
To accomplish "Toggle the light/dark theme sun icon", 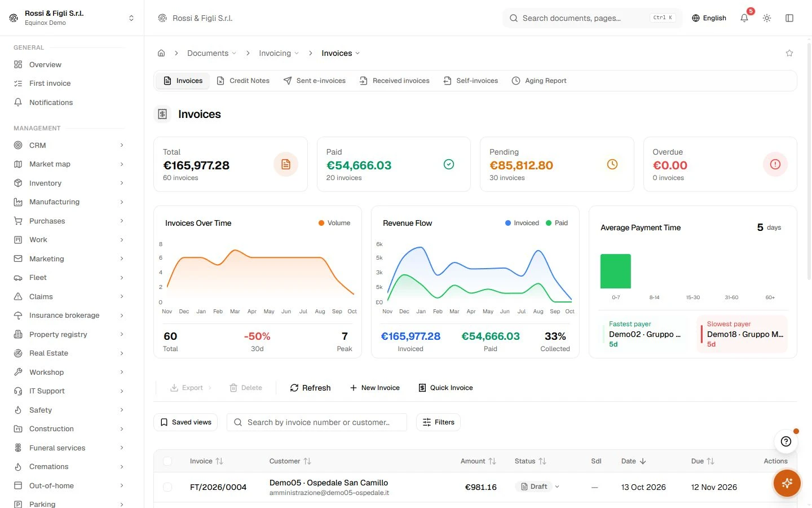I will pyautogui.click(x=767, y=18).
